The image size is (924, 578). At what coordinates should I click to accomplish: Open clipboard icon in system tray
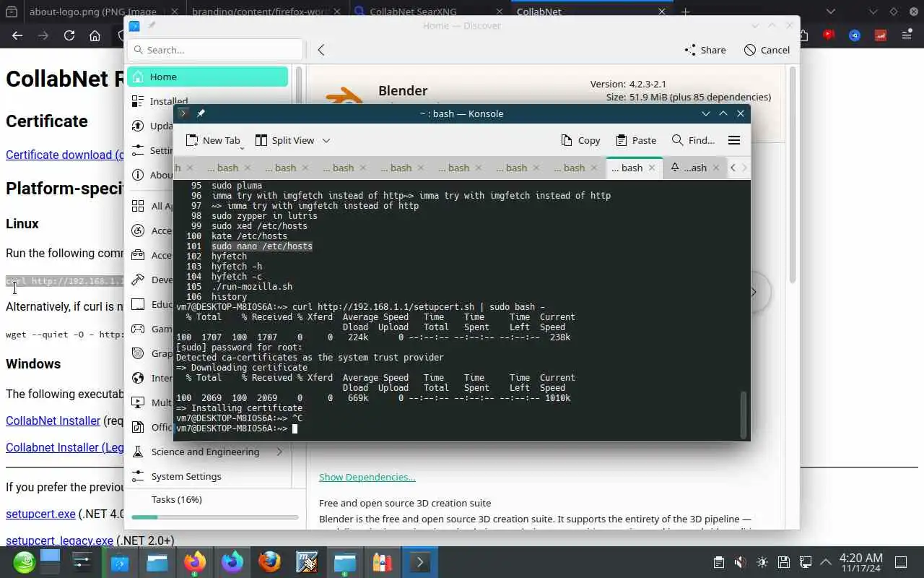[x=718, y=562]
